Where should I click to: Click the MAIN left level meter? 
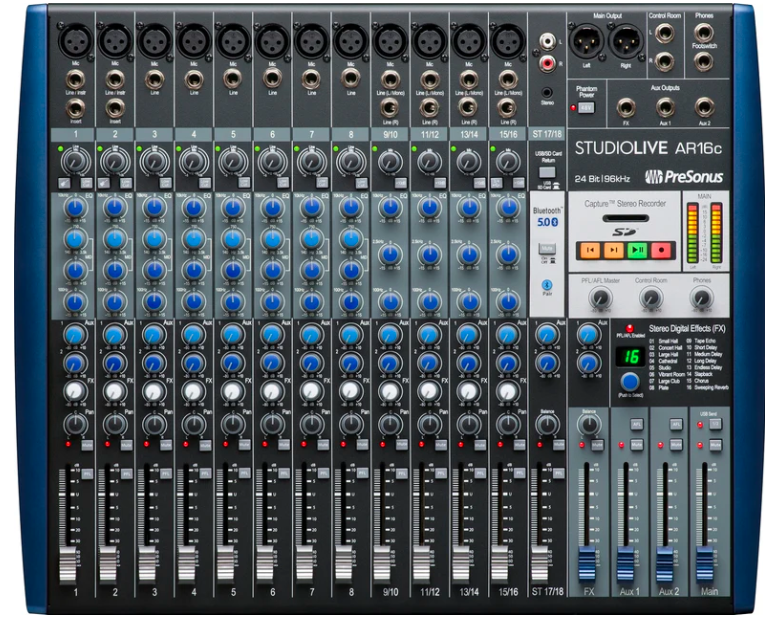[692, 233]
